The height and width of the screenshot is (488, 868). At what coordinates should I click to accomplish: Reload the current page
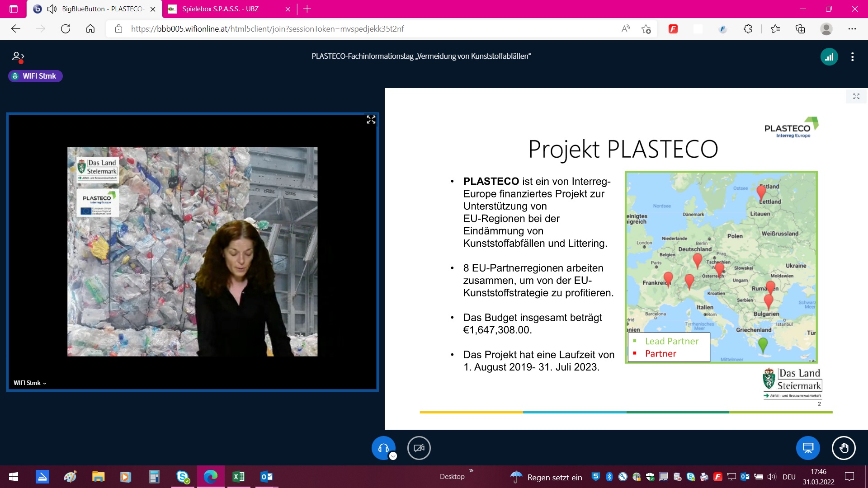click(66, 29)
